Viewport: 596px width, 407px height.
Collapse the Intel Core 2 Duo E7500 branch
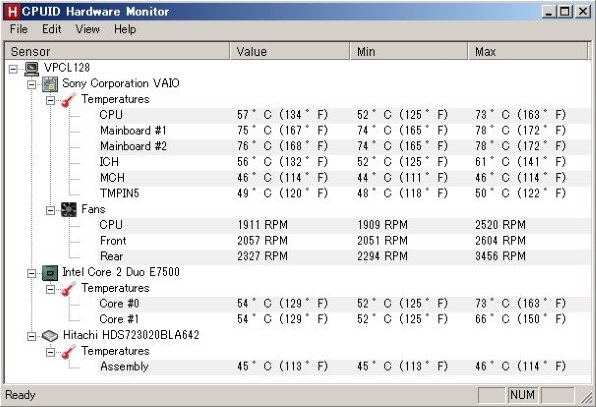click(32, 273)
